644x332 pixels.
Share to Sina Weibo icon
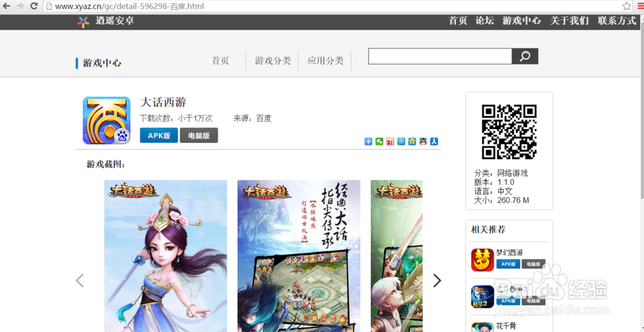pos(390,141)
